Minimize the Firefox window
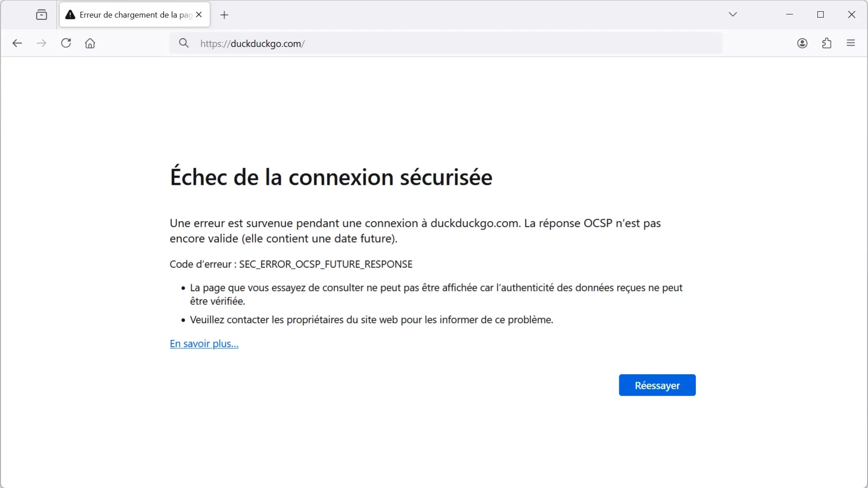 789,14
